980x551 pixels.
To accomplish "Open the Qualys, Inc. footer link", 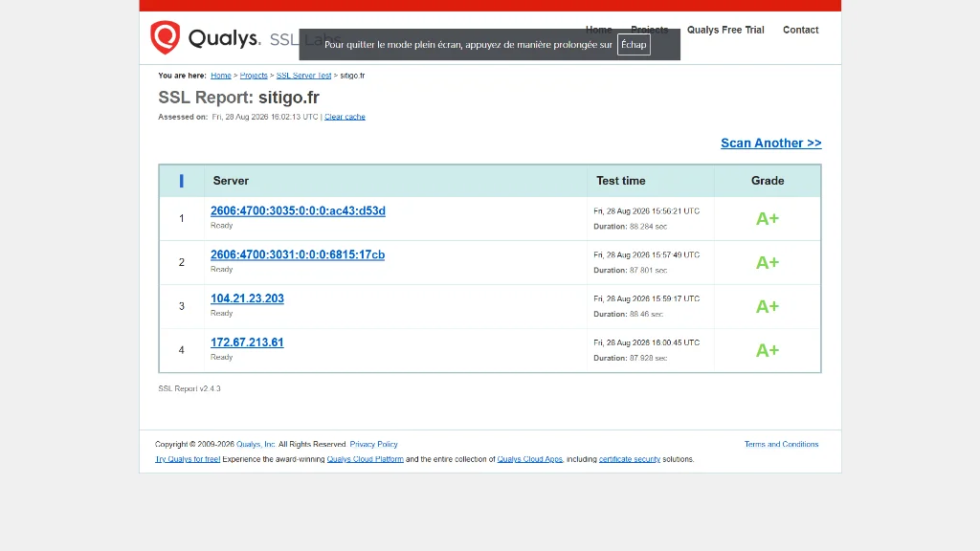I will (x=256, y=444).
